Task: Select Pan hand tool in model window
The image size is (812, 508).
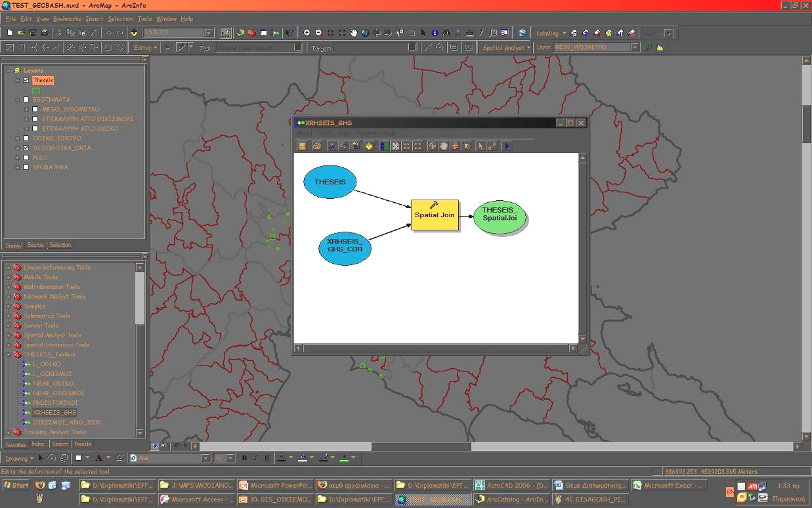Action: [444, 146]
